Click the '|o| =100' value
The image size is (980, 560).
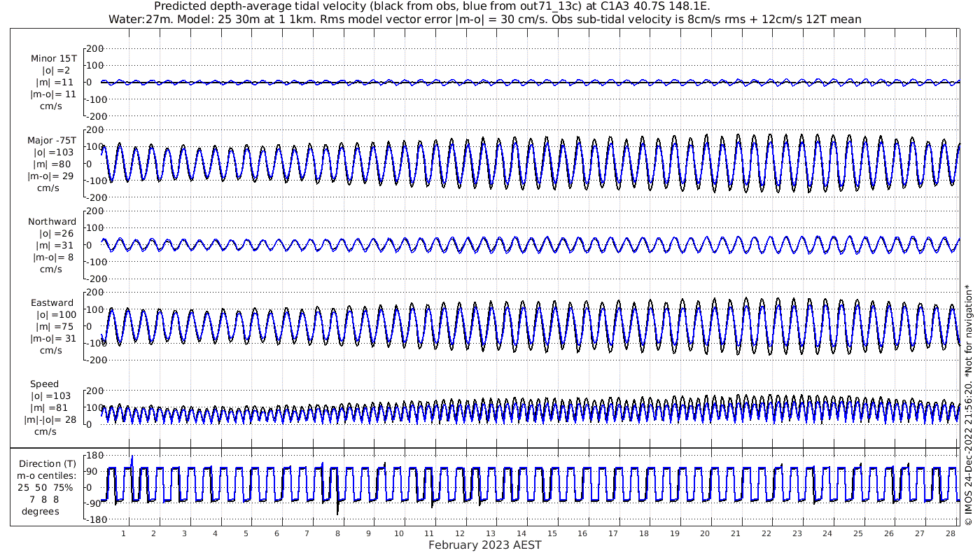(56, 315)
